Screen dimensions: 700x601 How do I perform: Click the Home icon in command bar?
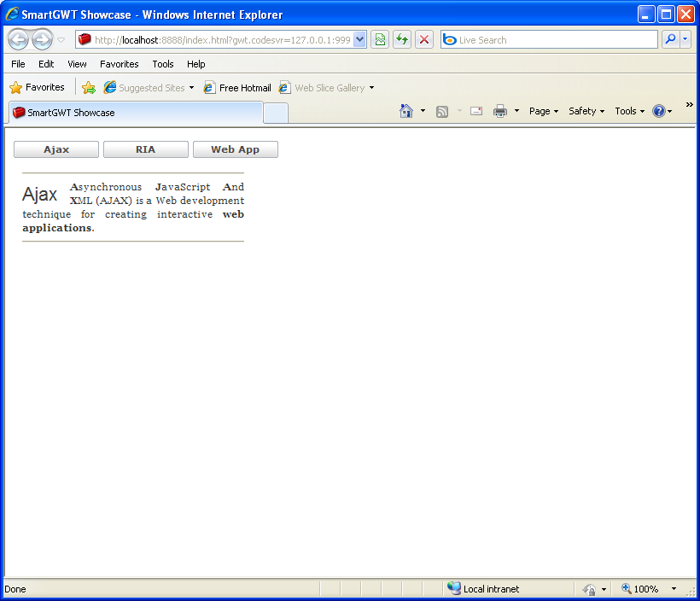[x=406, y=111]
